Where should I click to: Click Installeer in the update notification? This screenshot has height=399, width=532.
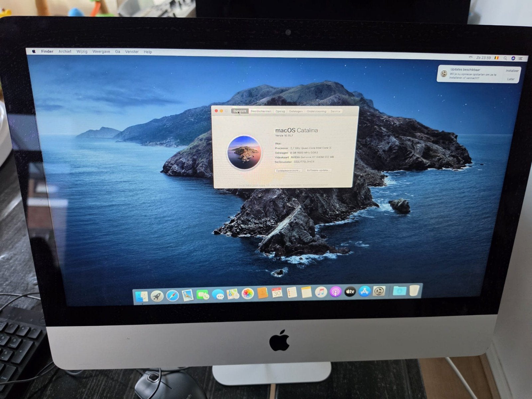512,71
